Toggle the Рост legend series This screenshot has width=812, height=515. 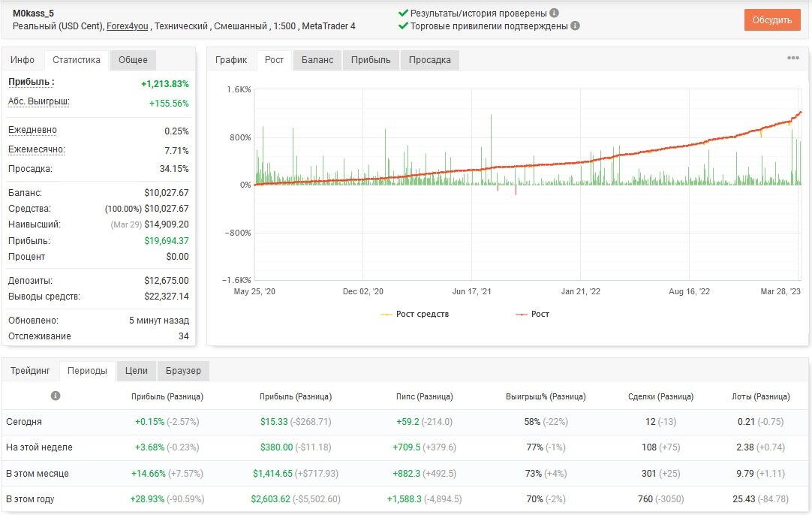click(532, 314)
